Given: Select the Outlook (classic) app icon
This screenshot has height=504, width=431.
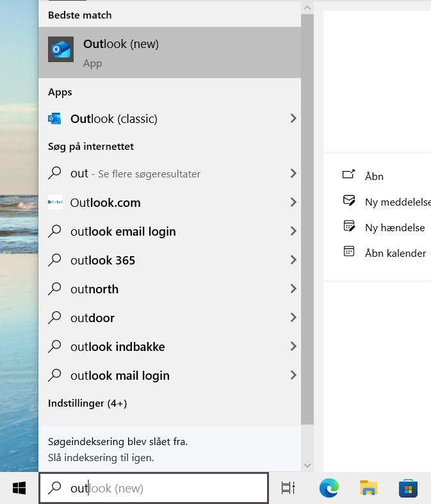Looking at the screenshot, I should (54, 118).
